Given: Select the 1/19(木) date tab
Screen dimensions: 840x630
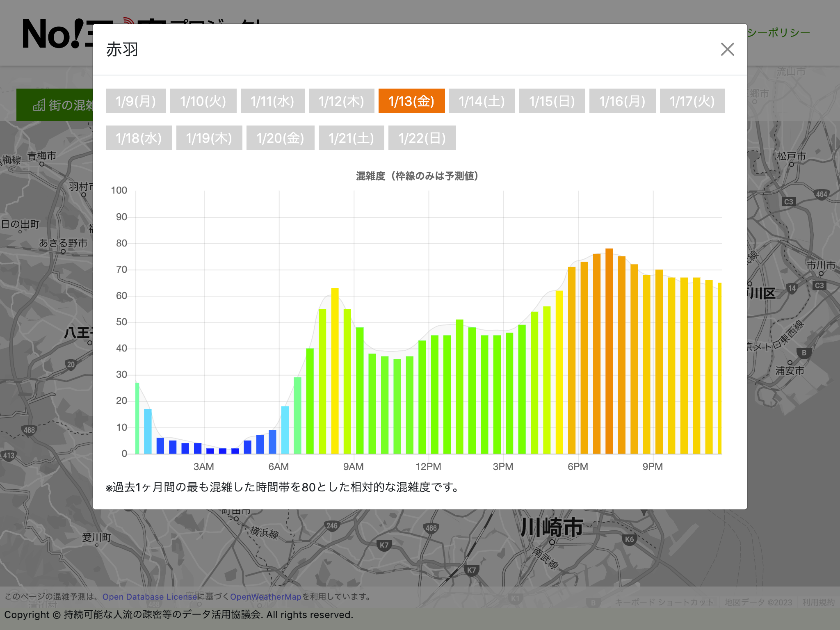Looking at the screenshot, I should 209,138.
